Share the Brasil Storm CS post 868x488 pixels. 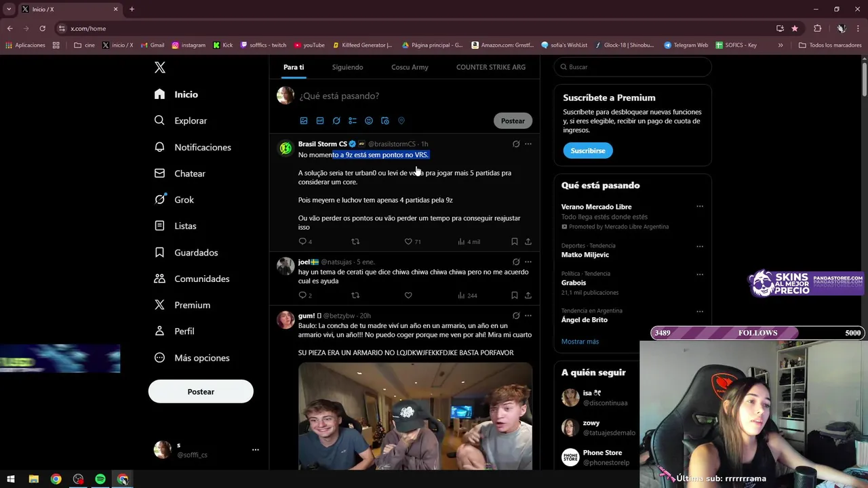[x=528, y=241]
